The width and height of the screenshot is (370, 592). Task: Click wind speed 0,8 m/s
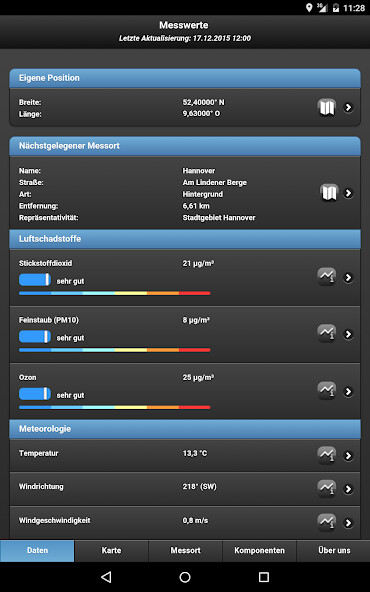(195, 521)
